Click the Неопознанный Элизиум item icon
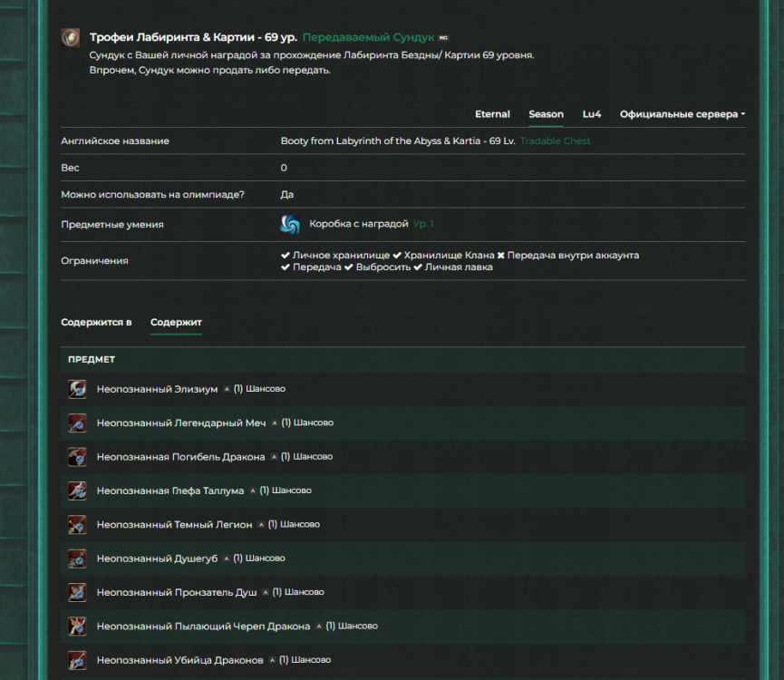This screenshot has width=784, height=680. [77, 389]
